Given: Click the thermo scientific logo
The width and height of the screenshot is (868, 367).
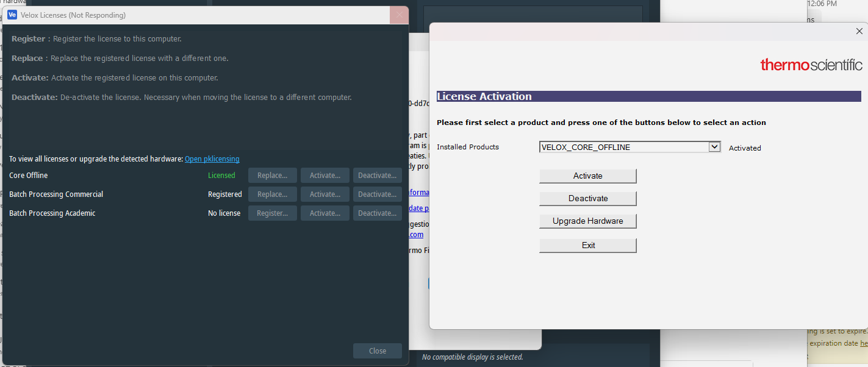Looking at the screenshot, I should click(x=811, y=65).
